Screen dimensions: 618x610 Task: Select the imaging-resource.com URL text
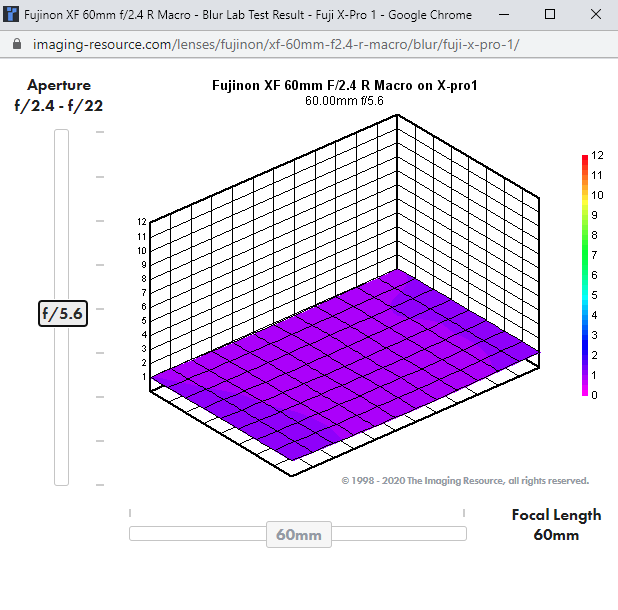point(276,45)
